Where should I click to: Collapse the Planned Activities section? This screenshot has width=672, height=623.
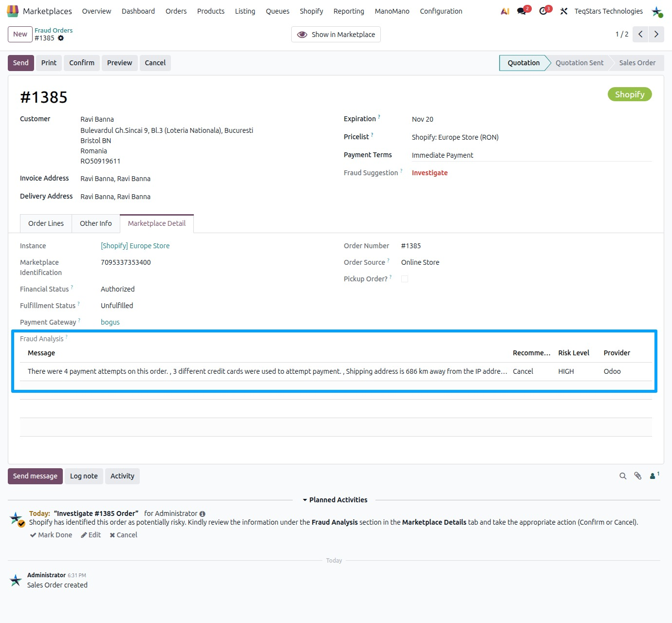point(335,500)
